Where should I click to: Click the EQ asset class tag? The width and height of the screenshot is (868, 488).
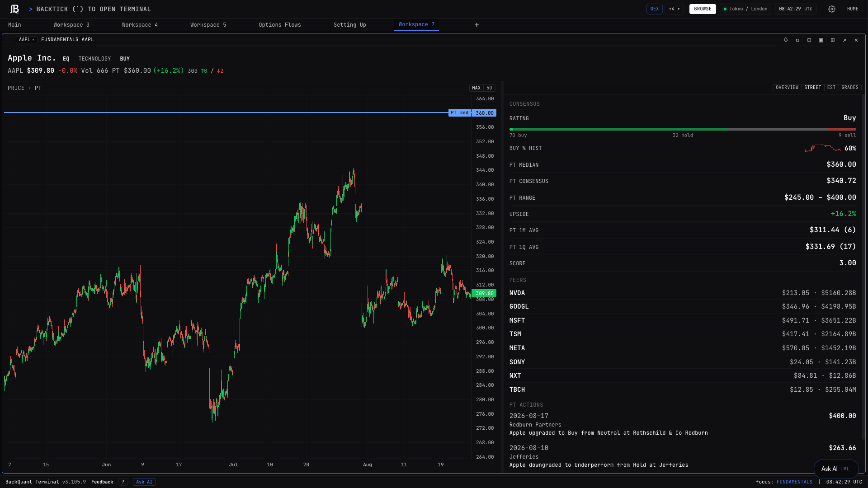click(x=66, y=59)
